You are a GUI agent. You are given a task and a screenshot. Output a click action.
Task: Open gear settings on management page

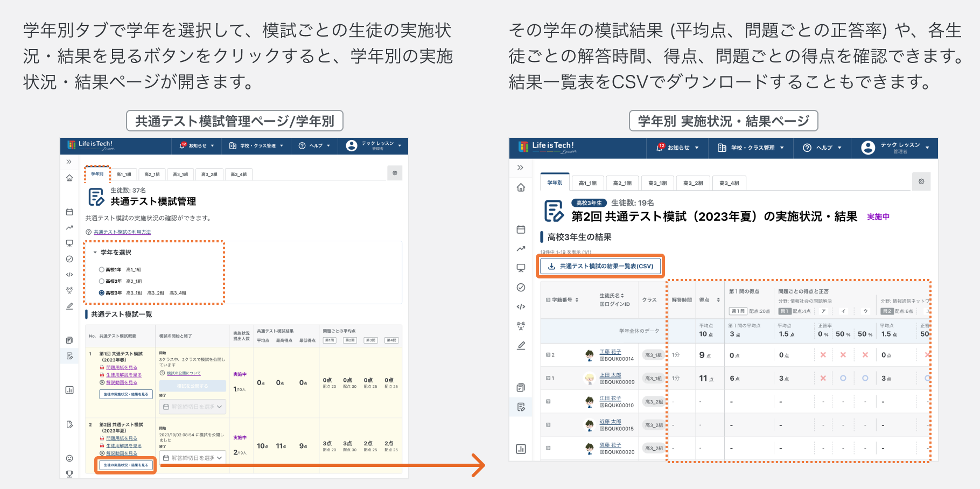pos(395,173)
